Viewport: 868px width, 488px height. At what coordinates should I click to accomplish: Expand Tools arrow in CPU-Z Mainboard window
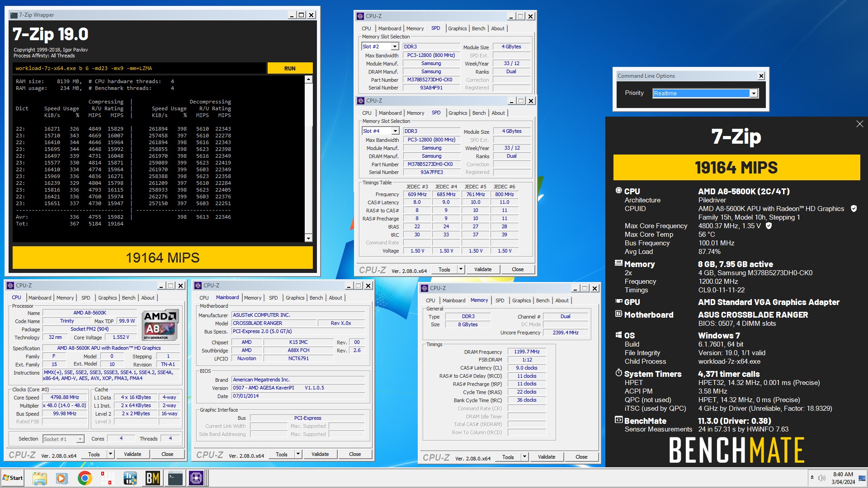coord(298,454)
